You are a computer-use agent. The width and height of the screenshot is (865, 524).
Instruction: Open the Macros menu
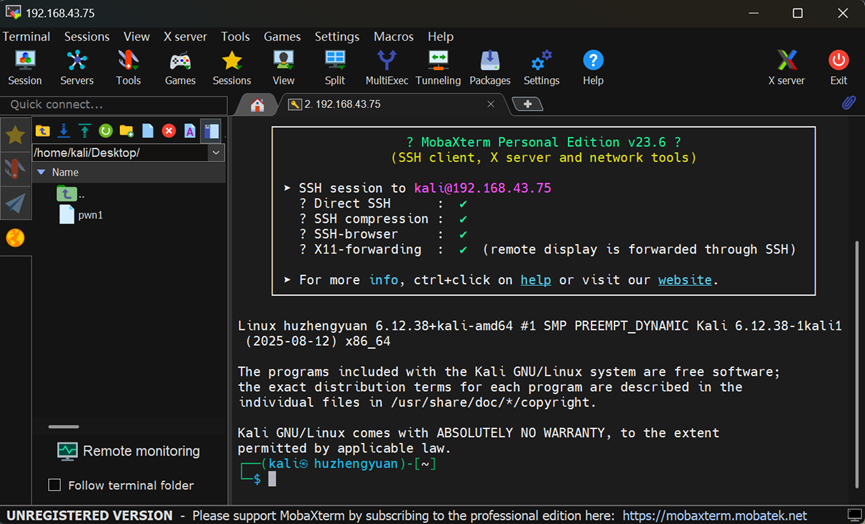click(x=393, y=36)
